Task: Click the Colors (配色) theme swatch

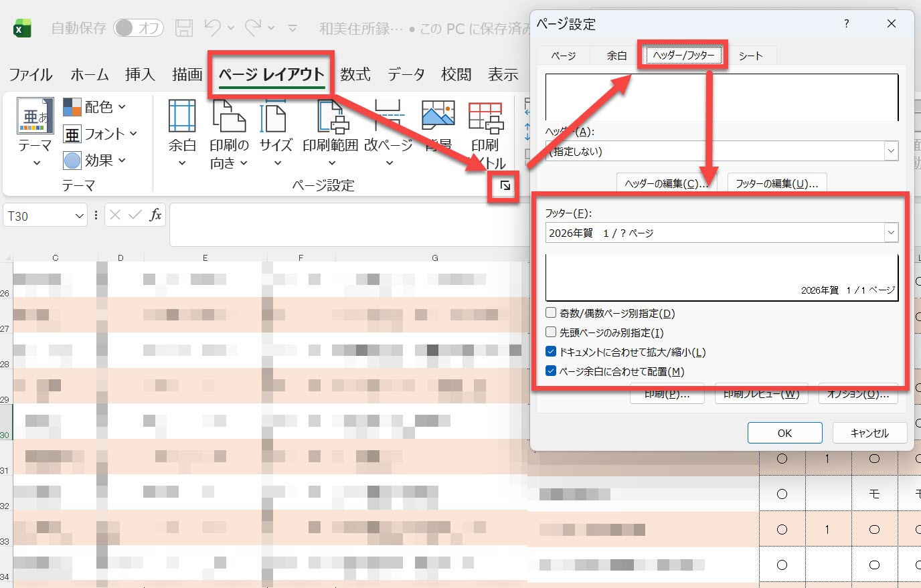Action: click(x=73, y=107)
